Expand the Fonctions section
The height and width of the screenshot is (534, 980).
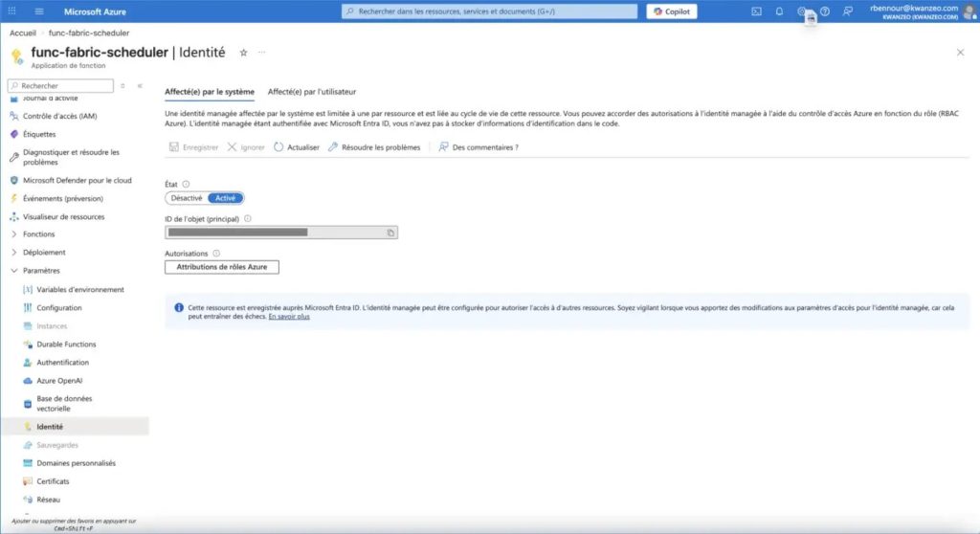pos(33,234)
